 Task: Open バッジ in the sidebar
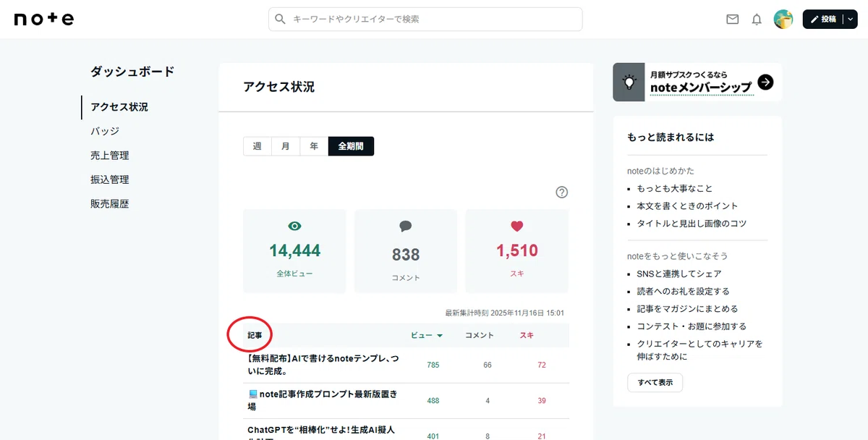105,131
